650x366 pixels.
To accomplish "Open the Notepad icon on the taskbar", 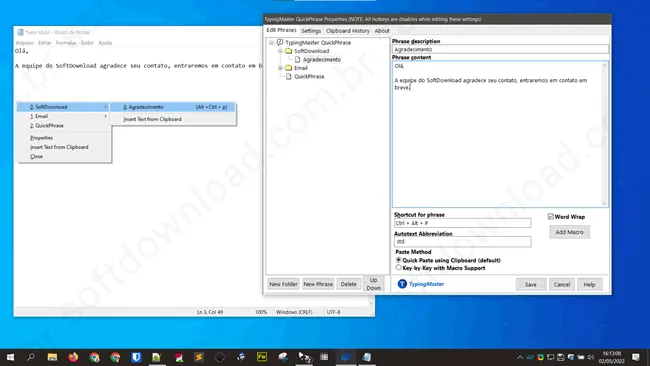I will [x=366, y=357].
